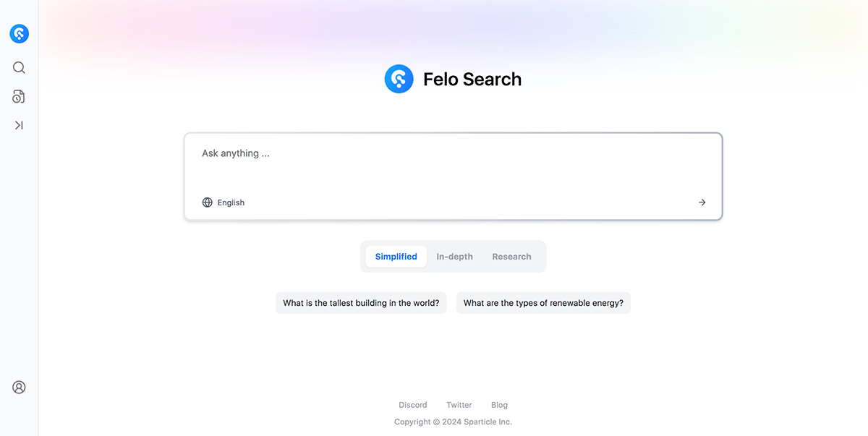868x436 pixels.
Task: Open the Blog link
Action: click(x=499, y=405)
